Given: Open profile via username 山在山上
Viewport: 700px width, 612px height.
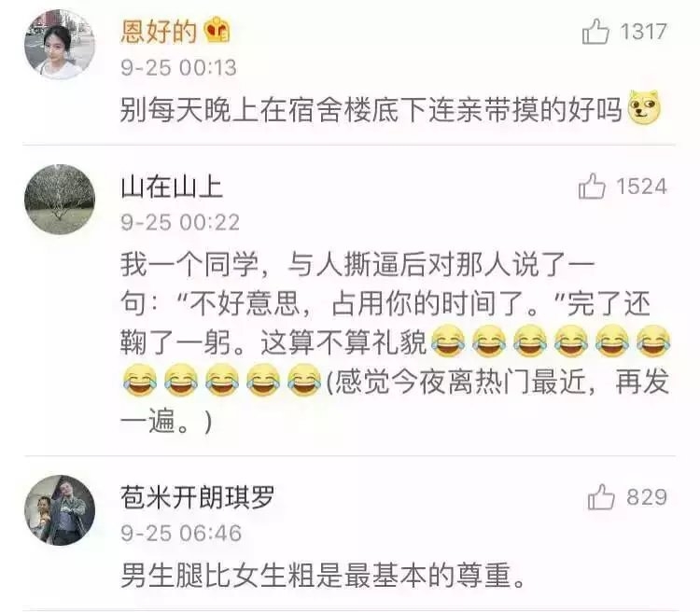Looking at the screenshot, I should point(172,187).
